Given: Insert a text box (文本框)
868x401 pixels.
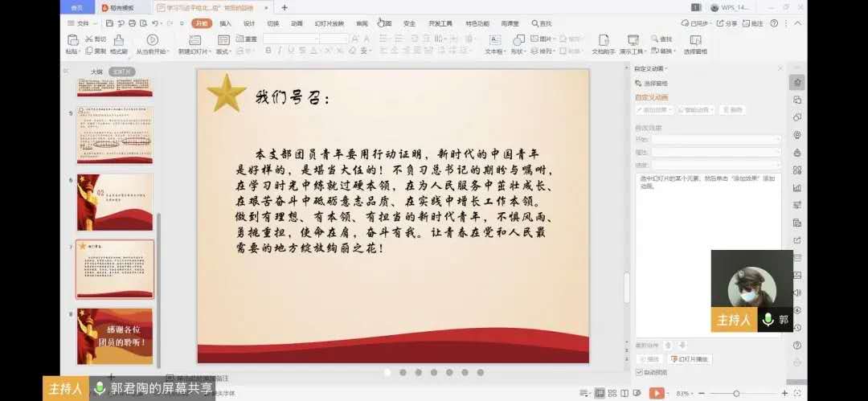Looking at the screenshot, I should 494,40.
